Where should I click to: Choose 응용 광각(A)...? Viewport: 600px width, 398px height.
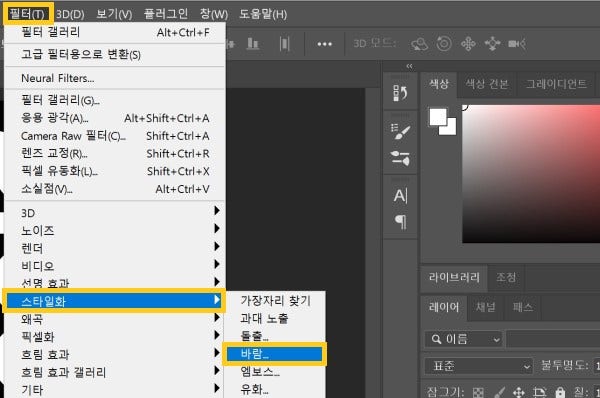[x=115, y=118]
